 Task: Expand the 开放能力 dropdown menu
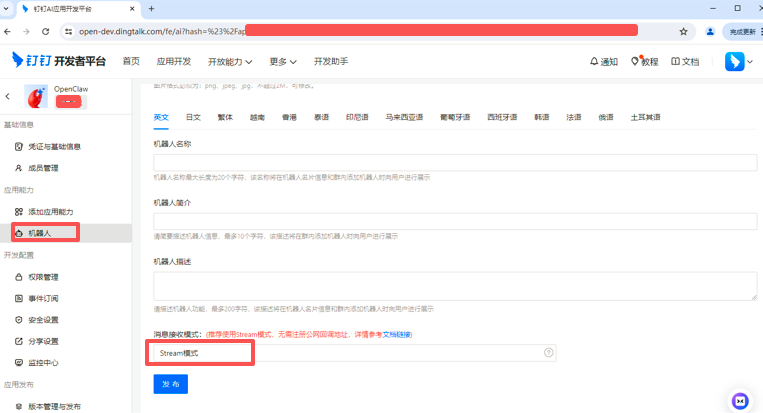tap(230, 62)
